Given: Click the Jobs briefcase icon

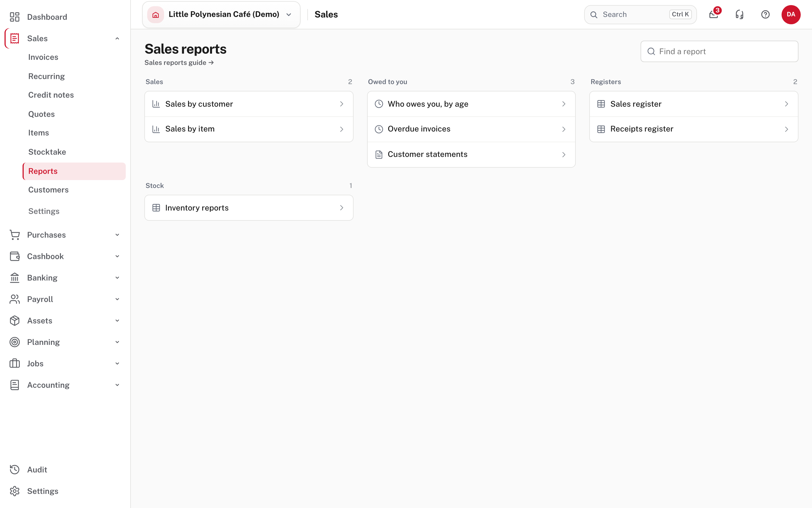Looking at the screenshot, I should click(14, 364).
